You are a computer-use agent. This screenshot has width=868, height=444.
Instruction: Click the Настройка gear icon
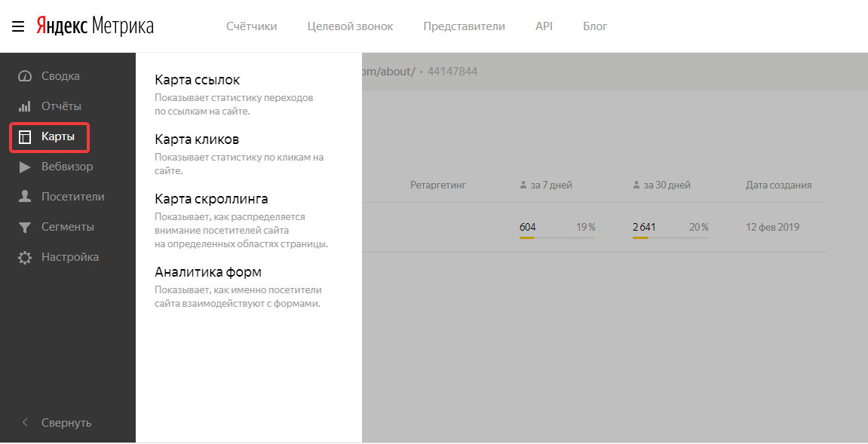[24, 257]
